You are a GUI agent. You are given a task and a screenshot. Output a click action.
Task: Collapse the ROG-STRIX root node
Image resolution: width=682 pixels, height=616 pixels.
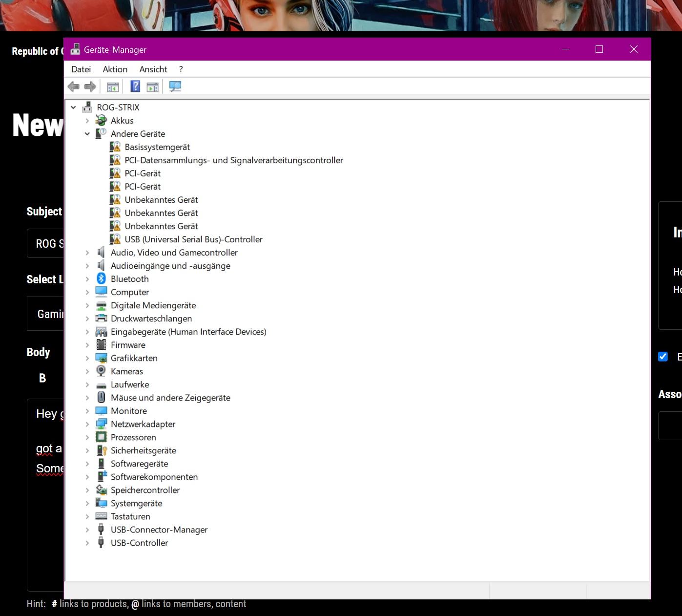tap(73, 107)
